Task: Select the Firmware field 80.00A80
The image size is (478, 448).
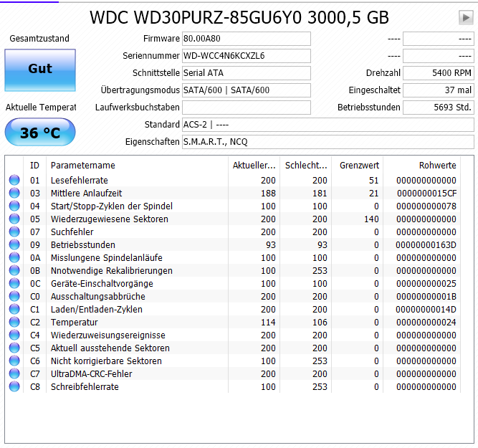Action: pos(247,39)
